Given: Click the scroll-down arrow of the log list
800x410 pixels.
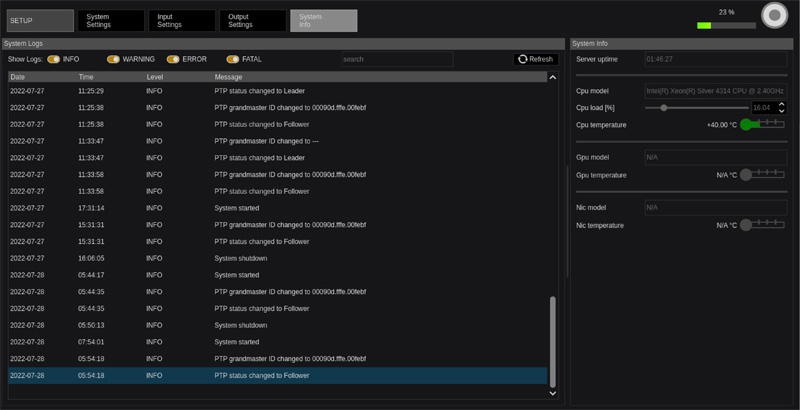Looking at the screenshot, I should pos(553,393).
